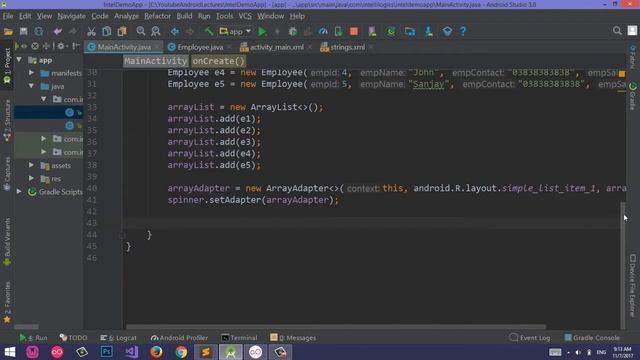This screenshot has width=640, height=360.
Task: Toggle the Android Profiler tool window
Action: [180, 338]
